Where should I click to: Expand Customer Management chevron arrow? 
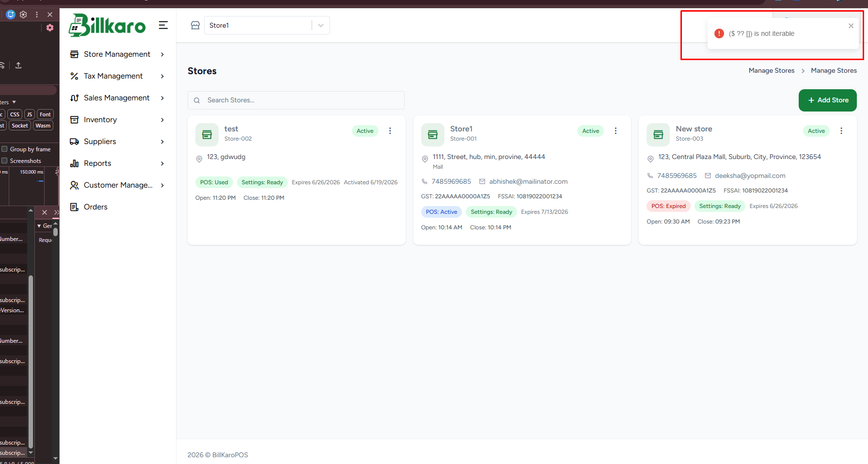[162, 185]
